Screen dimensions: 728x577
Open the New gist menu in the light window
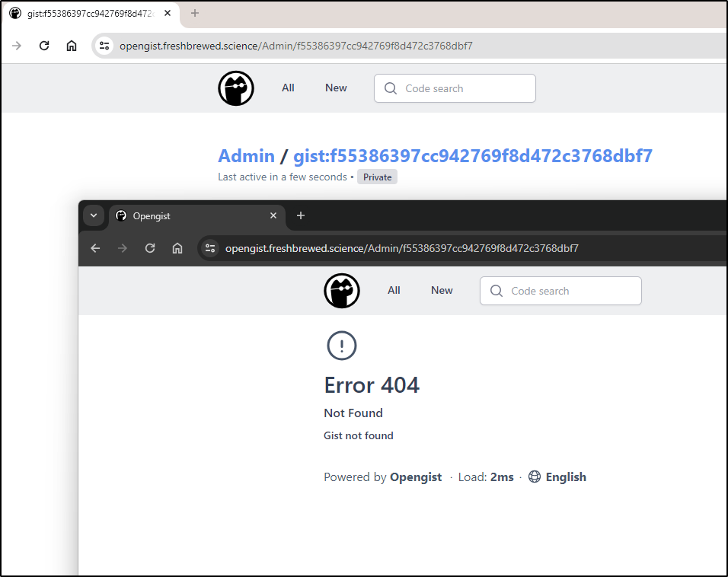click(x=336, y=88)
